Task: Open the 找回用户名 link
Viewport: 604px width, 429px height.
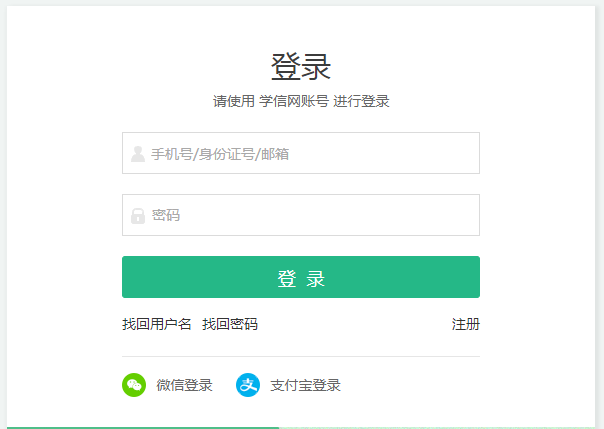Action: [157, 324]
